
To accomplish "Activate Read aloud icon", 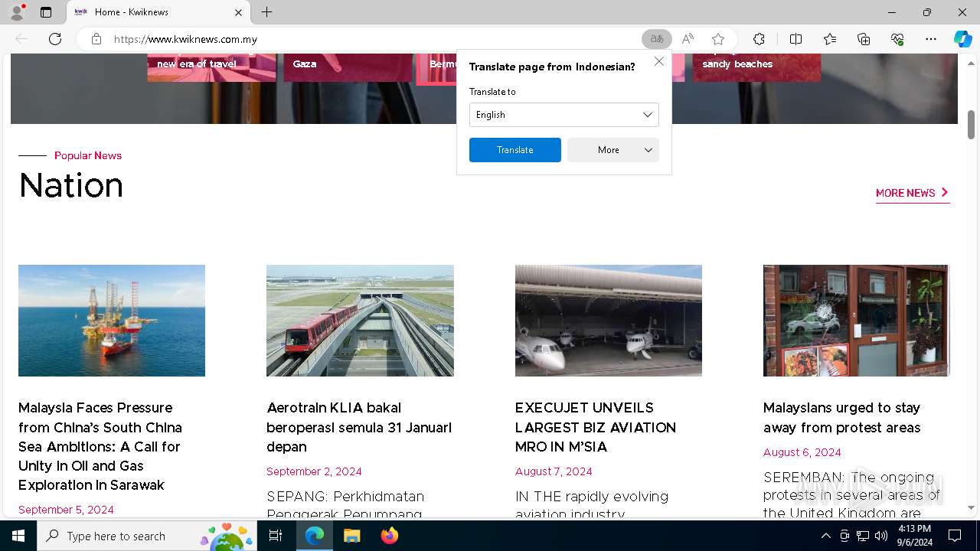I will click(688, 39).
